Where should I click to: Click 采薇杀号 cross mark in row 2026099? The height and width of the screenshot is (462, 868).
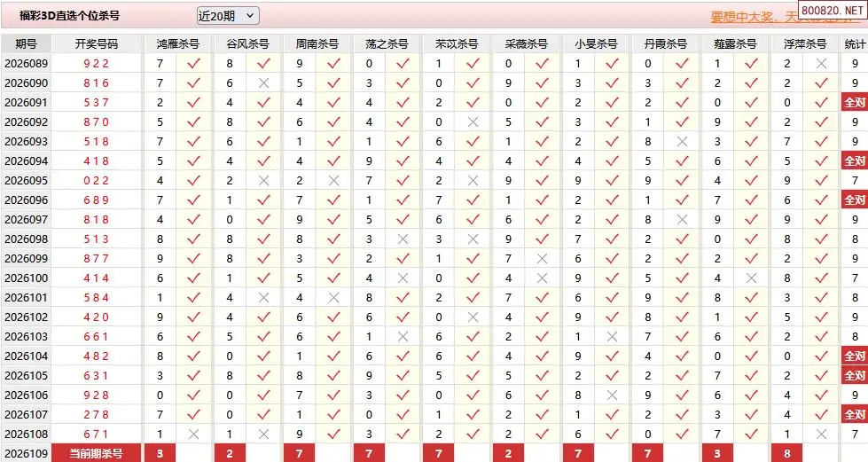click(542, 259)
